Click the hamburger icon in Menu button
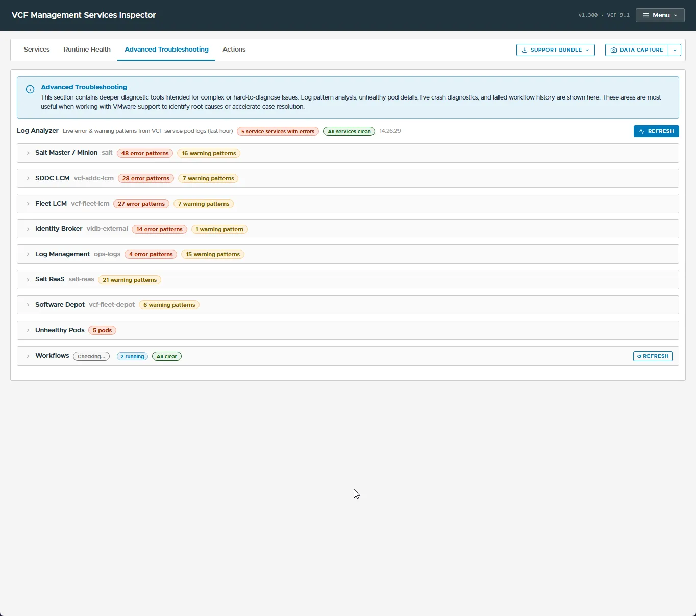The image size is (696, 616). coord(646,15)
